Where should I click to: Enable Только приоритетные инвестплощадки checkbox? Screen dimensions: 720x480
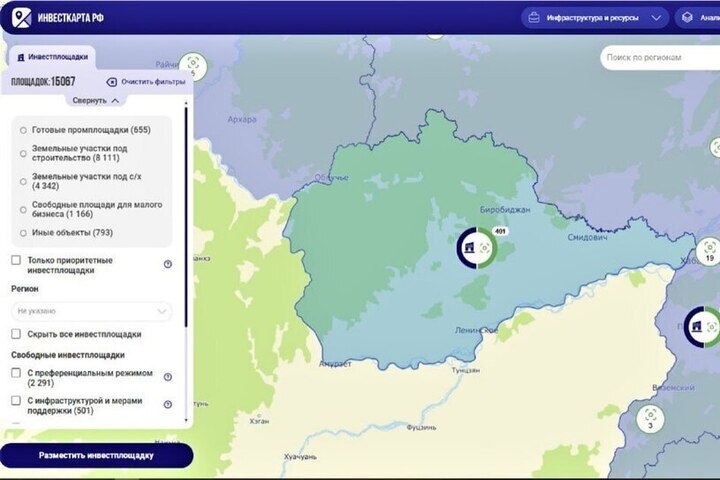click(16, 260)
